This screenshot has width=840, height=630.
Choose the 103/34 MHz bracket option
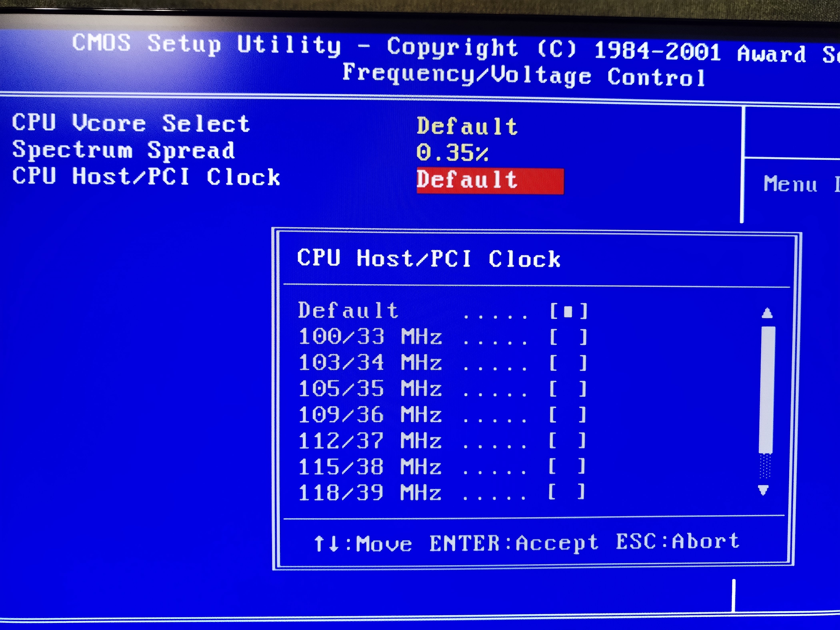click(568, 363)
